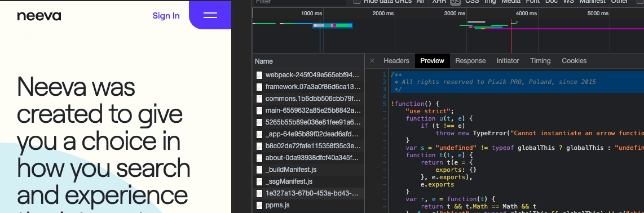Screen dimensions: 644x213
Task: Click the Sign In link
Action: 166,16
